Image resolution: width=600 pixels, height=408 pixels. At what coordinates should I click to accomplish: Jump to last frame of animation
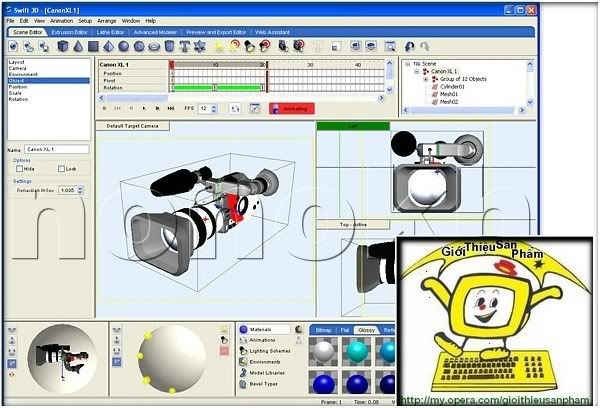point(171,109)
